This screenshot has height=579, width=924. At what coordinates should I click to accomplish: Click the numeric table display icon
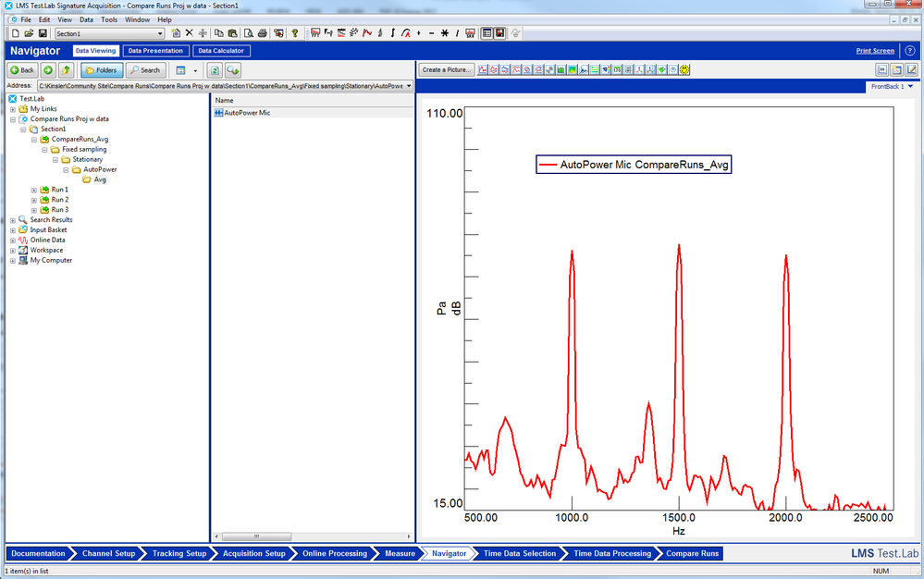click(x=617, y=69)
